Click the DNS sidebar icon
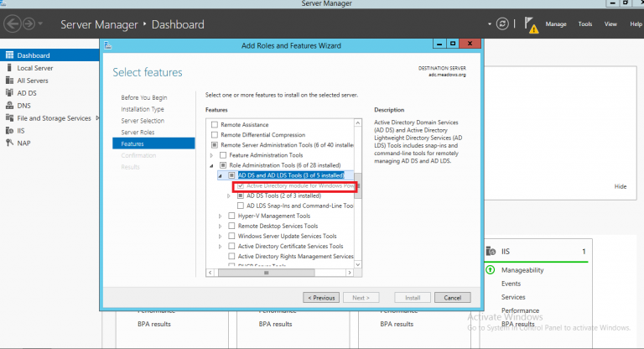The width and height of the screenshot is (644, 349). click(9, 105)
